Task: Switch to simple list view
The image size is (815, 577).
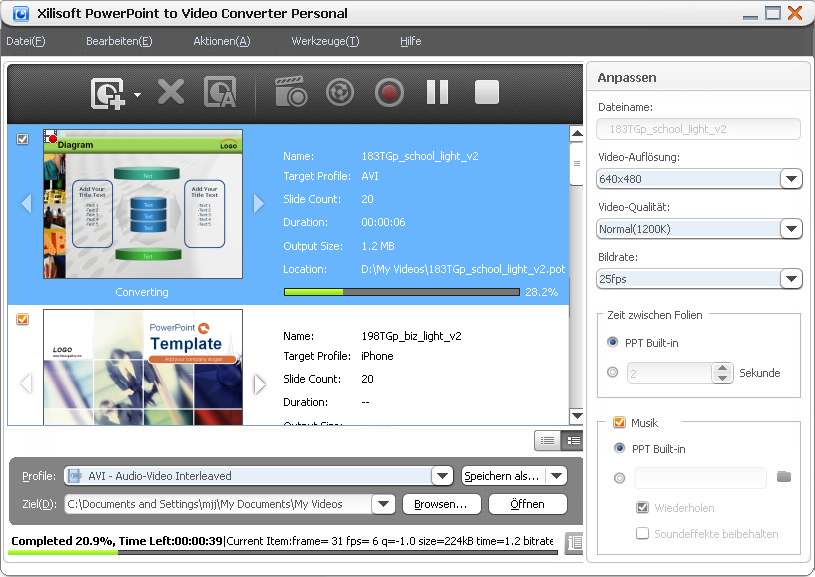Action: (547, 441)
